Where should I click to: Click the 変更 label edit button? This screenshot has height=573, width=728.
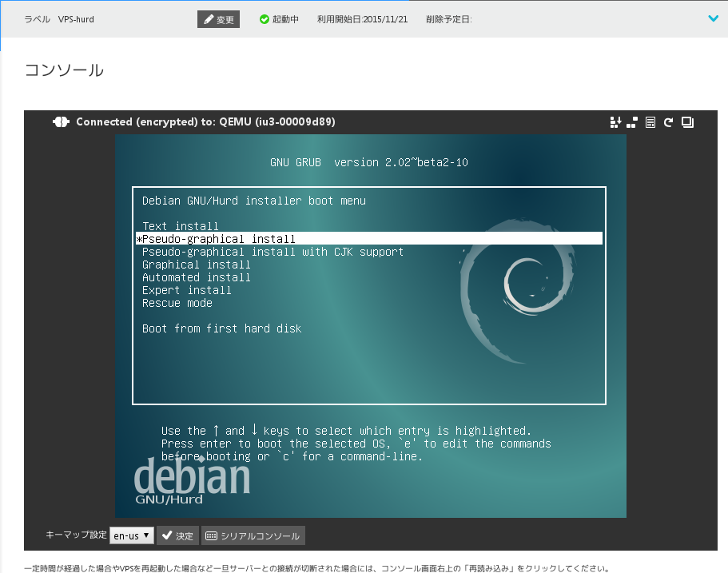pyautogui.click(x=218, y=19)
